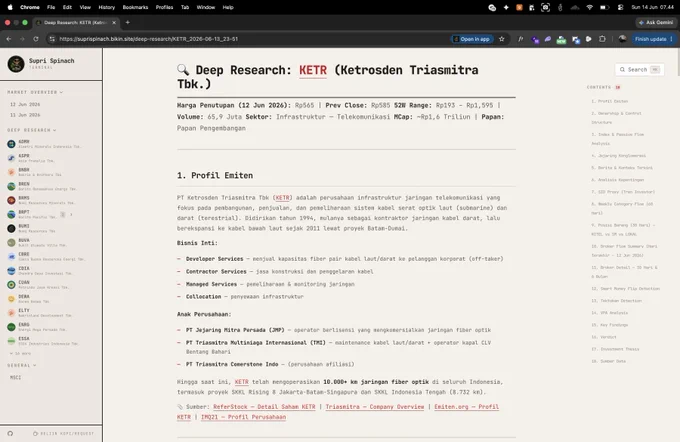
Task: Click the Open in app button
Action: pos(472,39)
